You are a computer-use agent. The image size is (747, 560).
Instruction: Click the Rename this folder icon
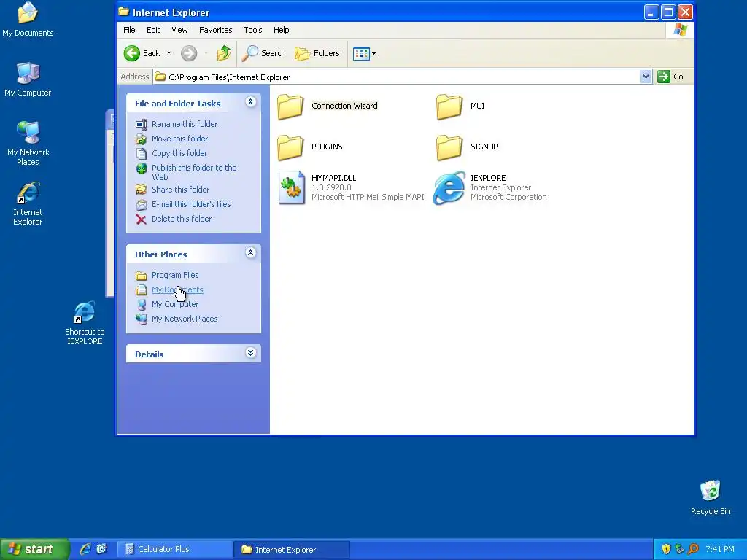pos(142,124)
